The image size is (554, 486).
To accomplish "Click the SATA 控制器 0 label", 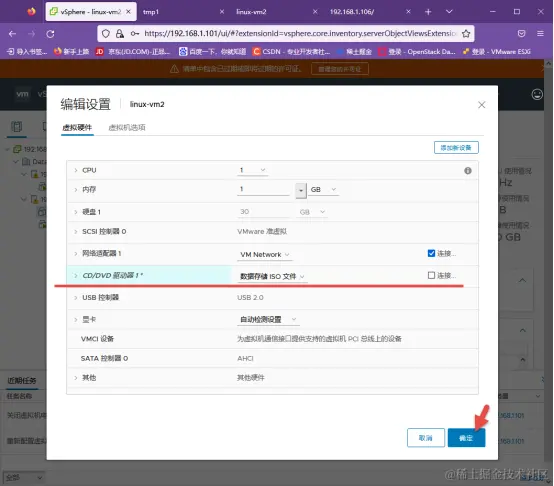I will click(x=104, y=358).
